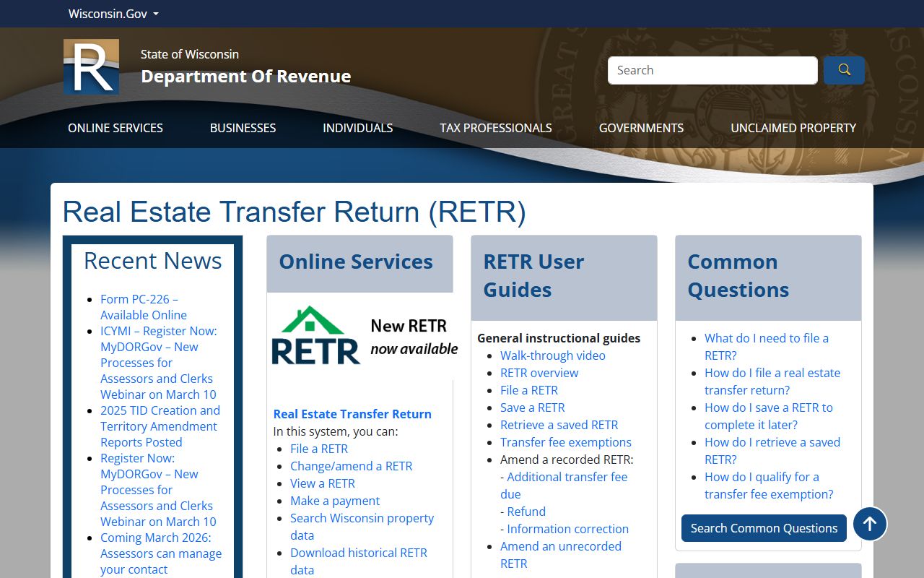Screen dimensions: 924x578
Task: Open the Unclaimed Property menu
Action: (x=793, y=128)
